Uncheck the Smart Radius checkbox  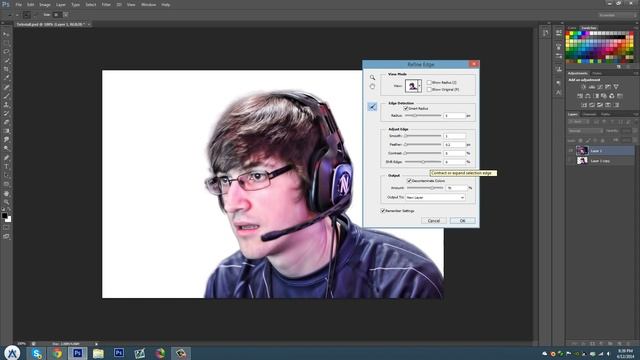[x=406, y=109]
